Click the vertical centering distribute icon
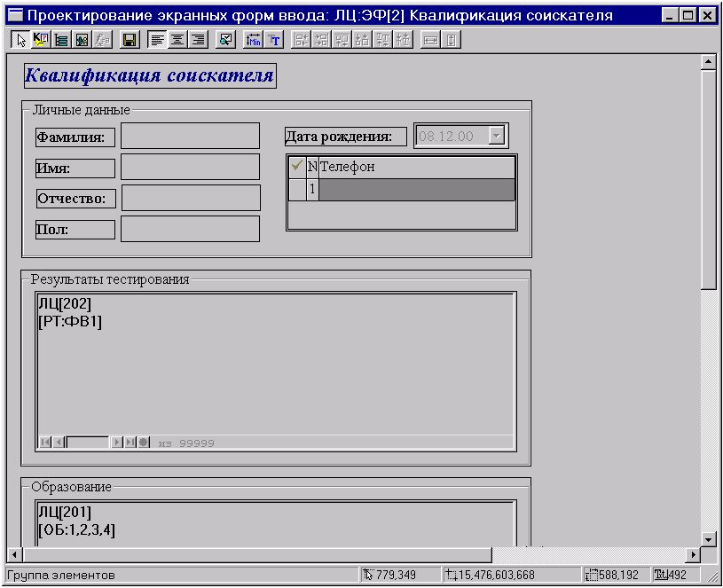 (403, 40)
